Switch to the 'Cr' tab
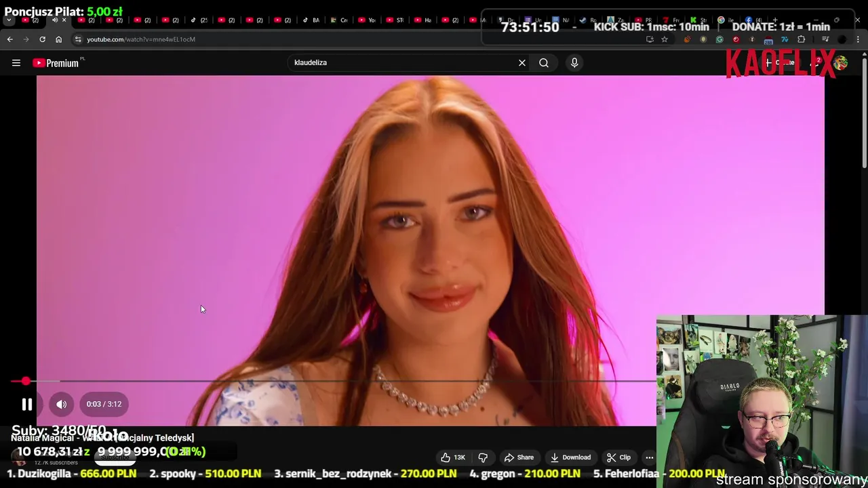The height and width of the screenshot is (488, 868). coord(339,20)
